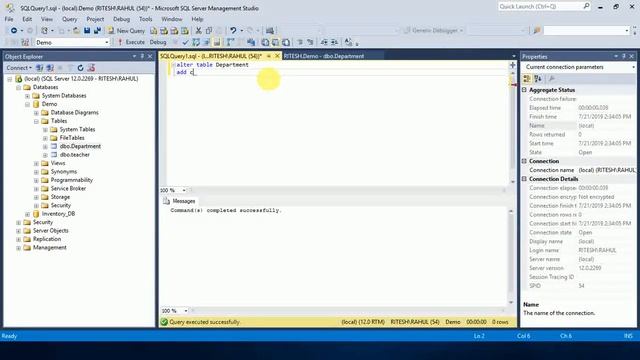Refresh the Object Explorer tree
The image size is (640, 360).
tap(80, 68)
